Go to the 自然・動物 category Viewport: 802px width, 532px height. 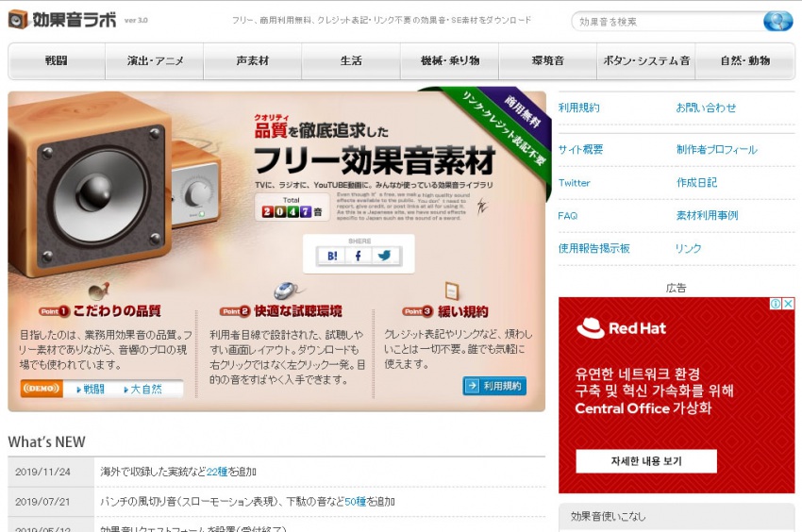745,61
